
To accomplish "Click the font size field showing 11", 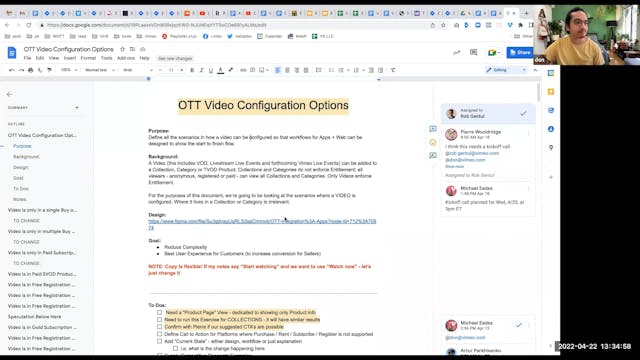I will 171,70.
